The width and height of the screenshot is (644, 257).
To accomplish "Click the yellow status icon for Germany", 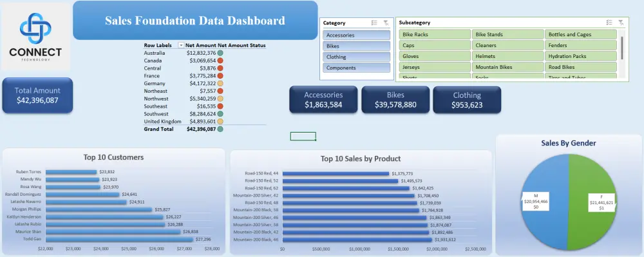I will 220,83.
